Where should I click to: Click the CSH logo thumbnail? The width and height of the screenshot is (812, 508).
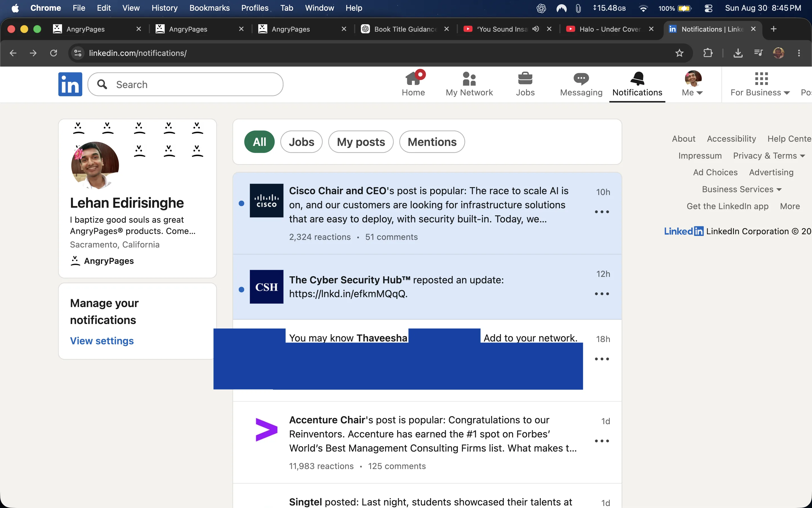coord(266,286)
